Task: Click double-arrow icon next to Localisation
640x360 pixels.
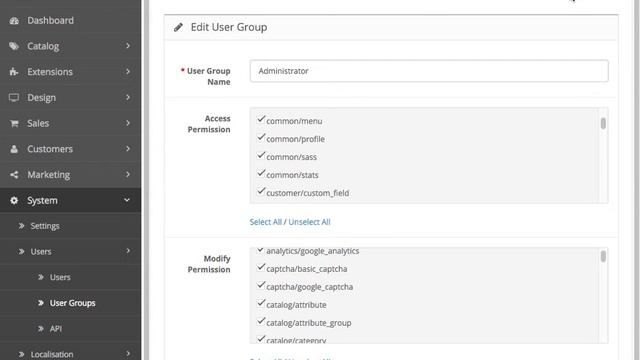Action: [22, 354]
